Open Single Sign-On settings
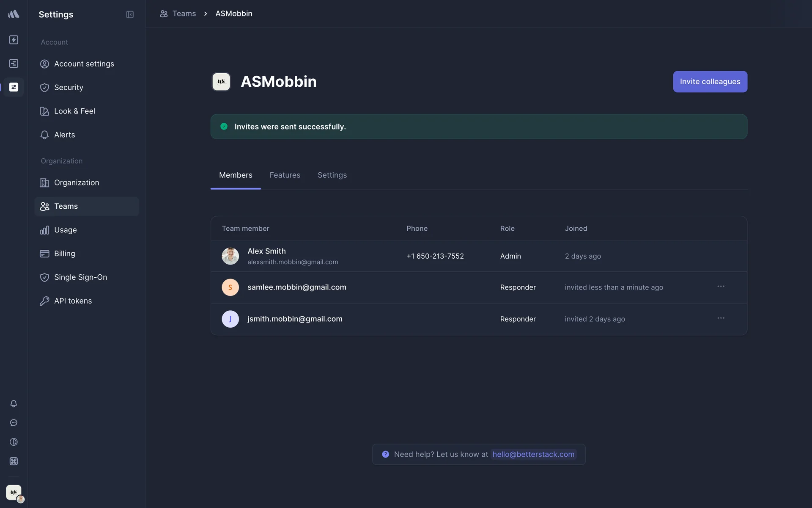This screenshot has width=812, height=508. pyautogui.click(x=80, y=277)
